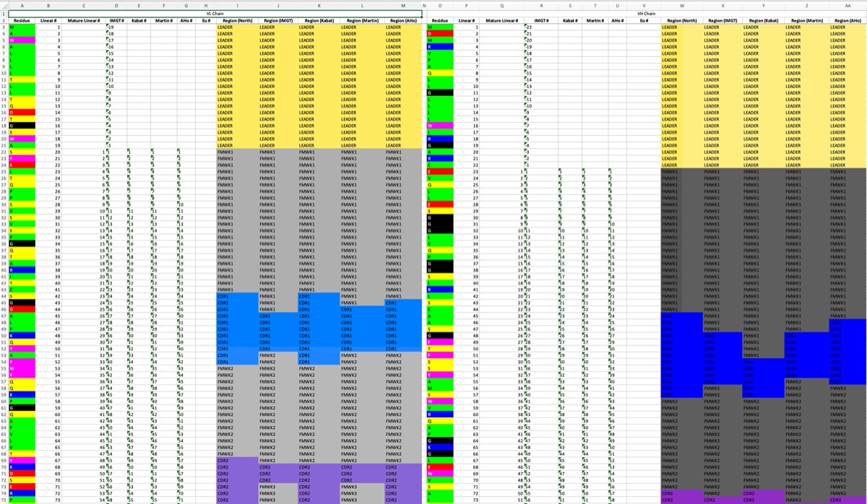Viewport: 867px width, 504px height.
Task: Select column header O
Action: pos(440,5)
